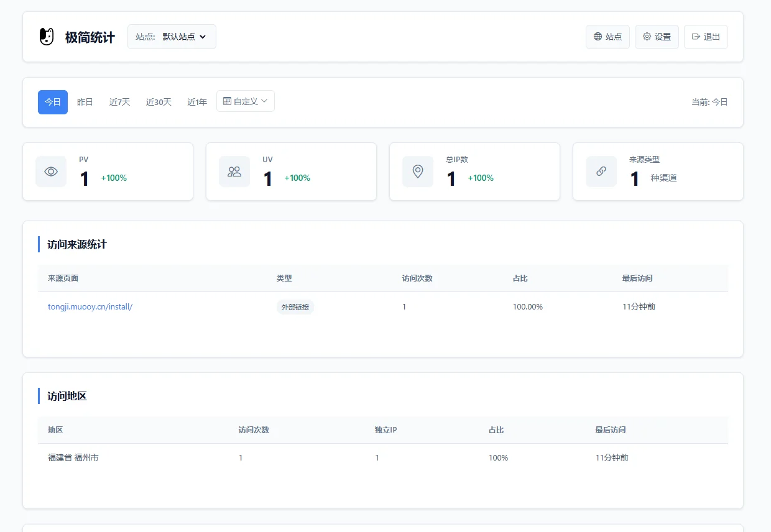Click the globe icon in 站点 button

coord(598,37)
